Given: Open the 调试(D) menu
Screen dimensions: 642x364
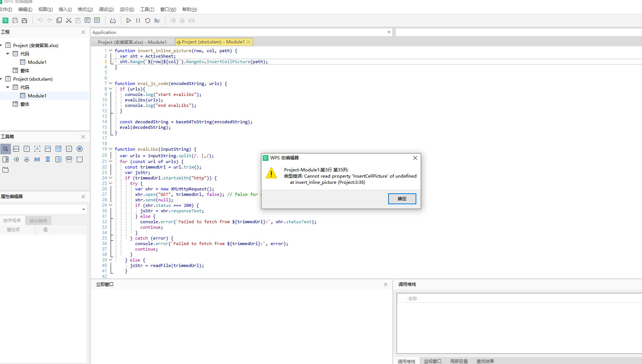Looking at the screenshot, I should (x=106, y=9).
